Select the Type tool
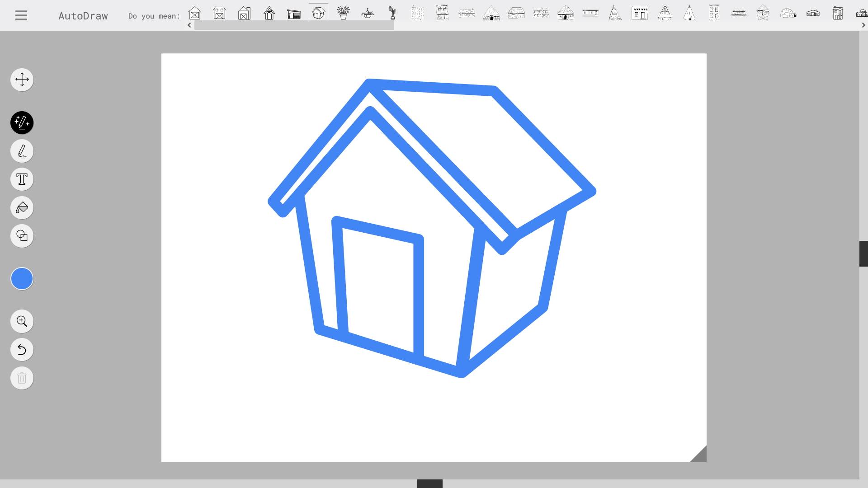 pos(22,179)
